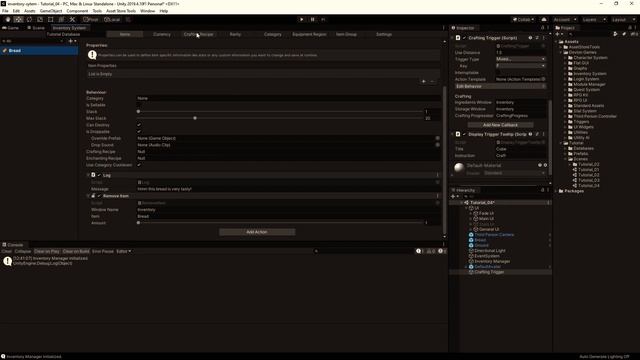Add a new item with the plus icon

pos(71,41)
